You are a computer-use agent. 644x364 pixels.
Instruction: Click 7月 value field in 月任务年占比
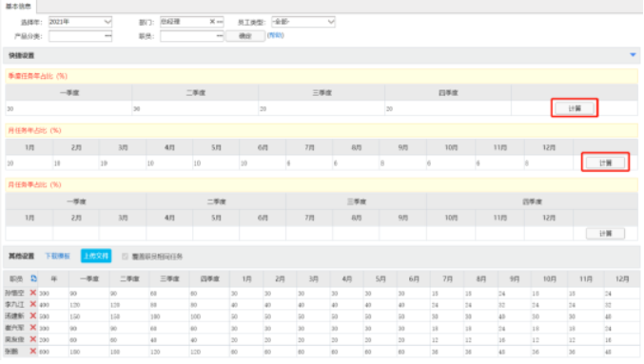pyautogui.click(x=310, y=163)
